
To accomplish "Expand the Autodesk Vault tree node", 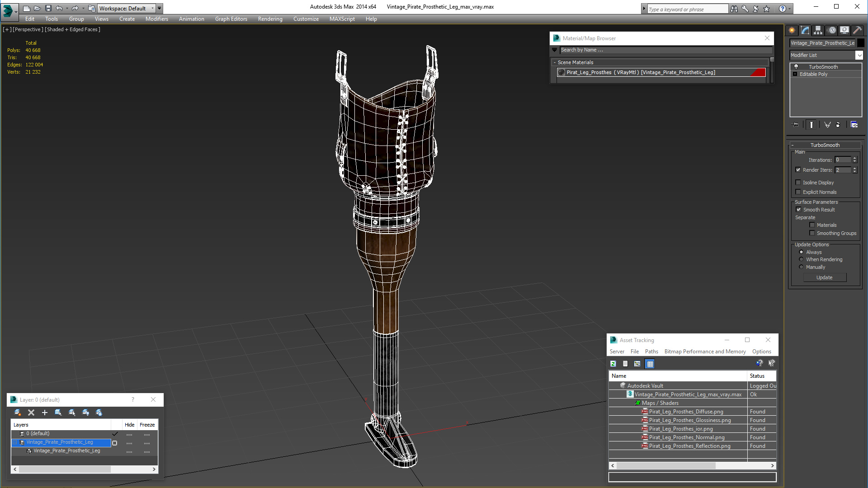I will click(618, 385).
